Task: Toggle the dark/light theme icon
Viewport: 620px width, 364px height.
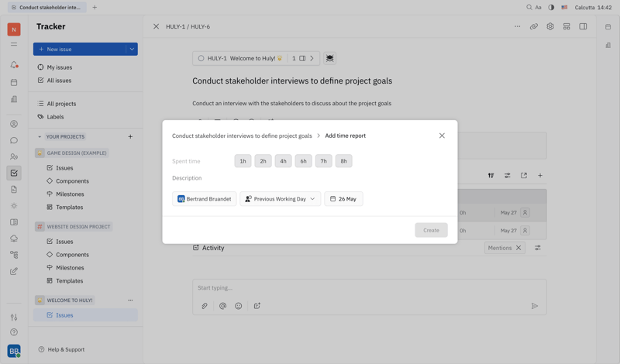Action: [x=551, y=8]
